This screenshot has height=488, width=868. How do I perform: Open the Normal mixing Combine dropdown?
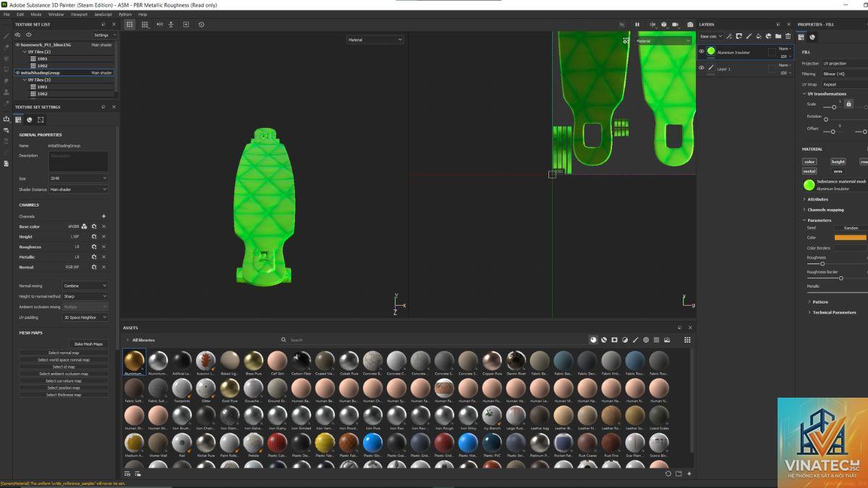click(x=85, y=286)
